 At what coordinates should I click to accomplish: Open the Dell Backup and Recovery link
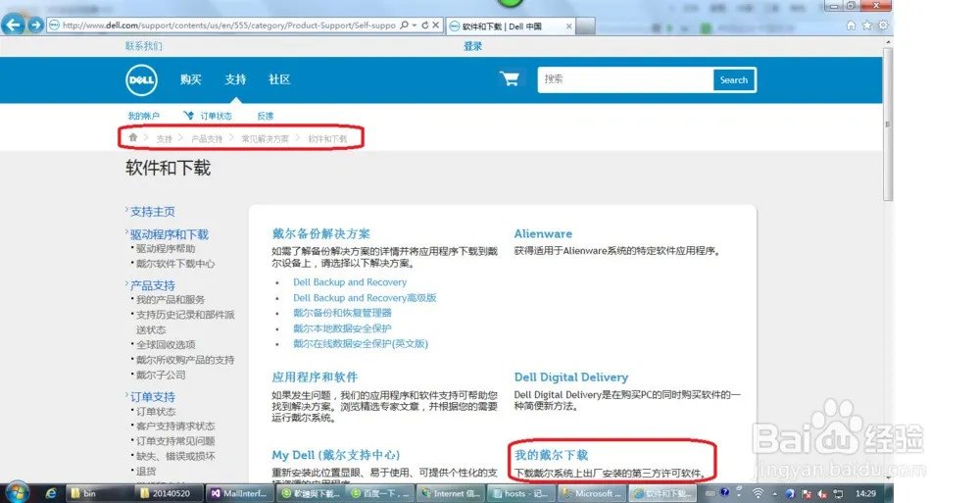pos(350,282)
